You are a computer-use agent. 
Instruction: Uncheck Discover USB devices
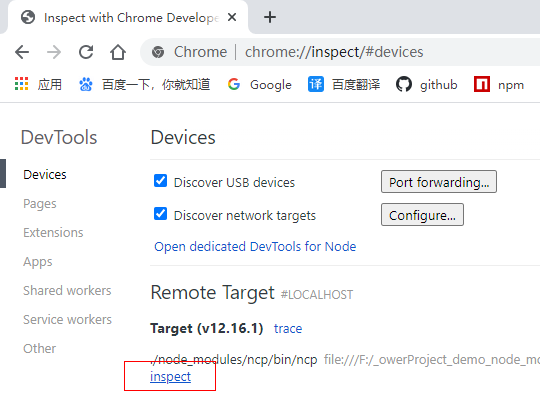tap(160, 181)
